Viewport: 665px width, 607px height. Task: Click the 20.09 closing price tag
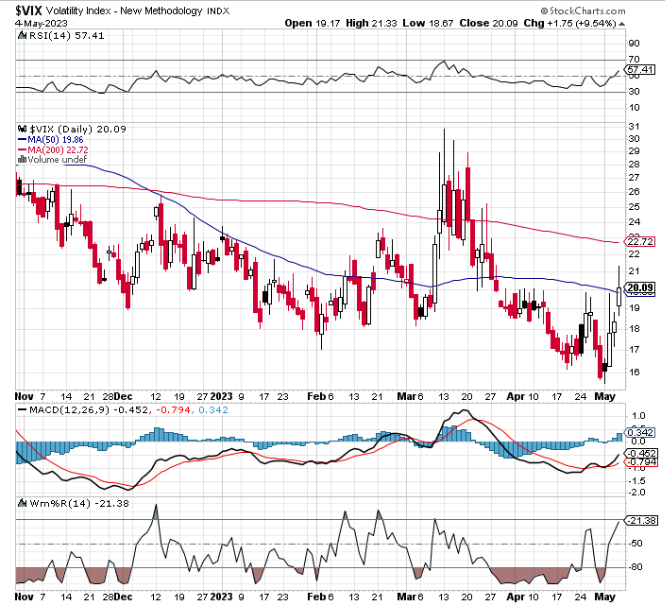tap(640, 287)
